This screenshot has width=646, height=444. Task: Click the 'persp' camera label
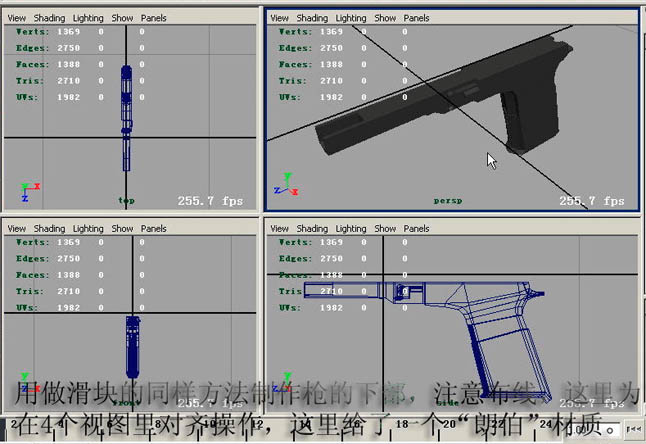point(448,201)
